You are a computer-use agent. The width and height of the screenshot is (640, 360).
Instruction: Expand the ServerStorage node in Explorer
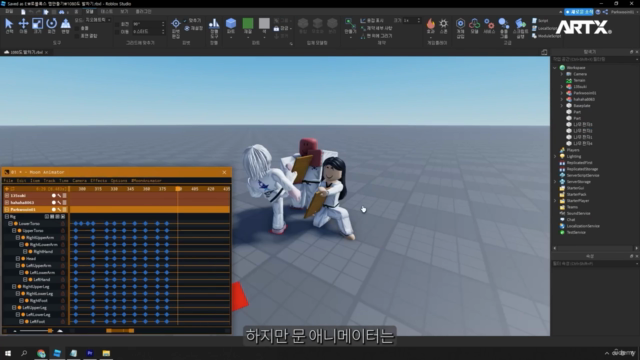pos(555,182)
